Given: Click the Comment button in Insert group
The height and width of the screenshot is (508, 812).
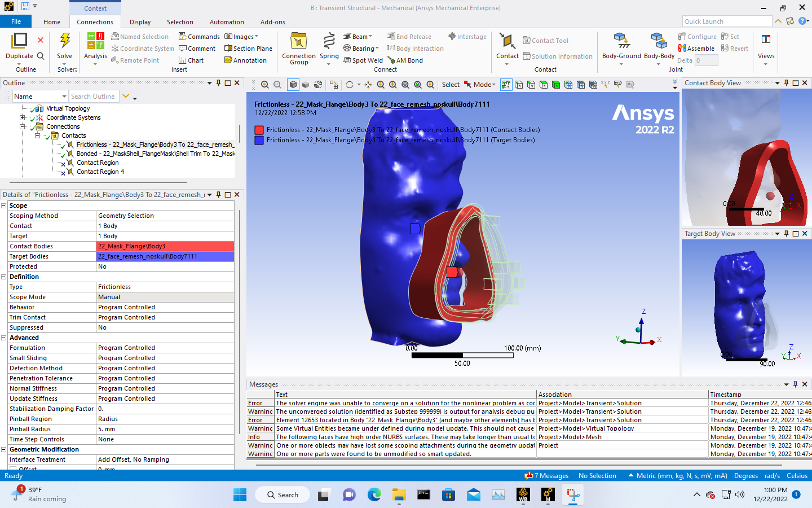Looking at the screenshot, I should pyautogui.click(x=197, y=49).
